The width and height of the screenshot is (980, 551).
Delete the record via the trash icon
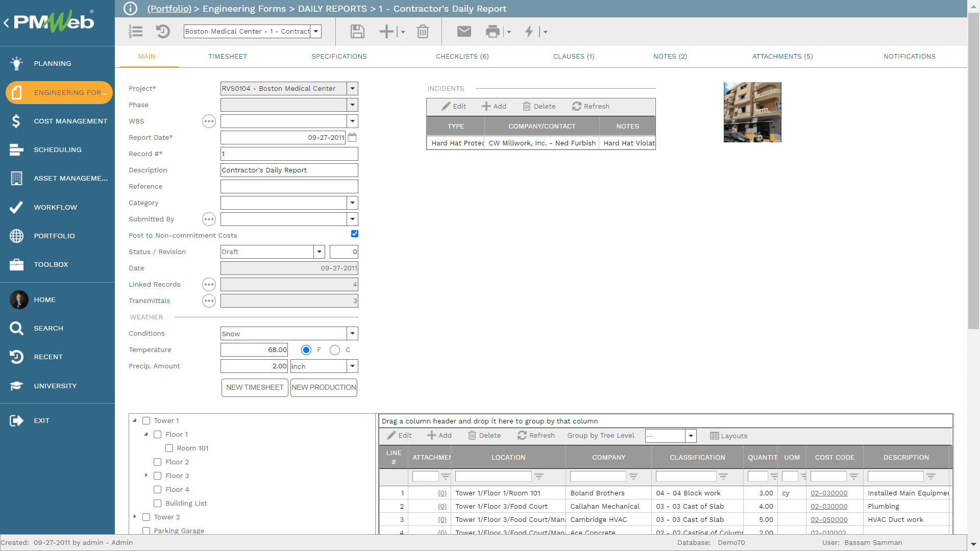[x=423, y=31]
